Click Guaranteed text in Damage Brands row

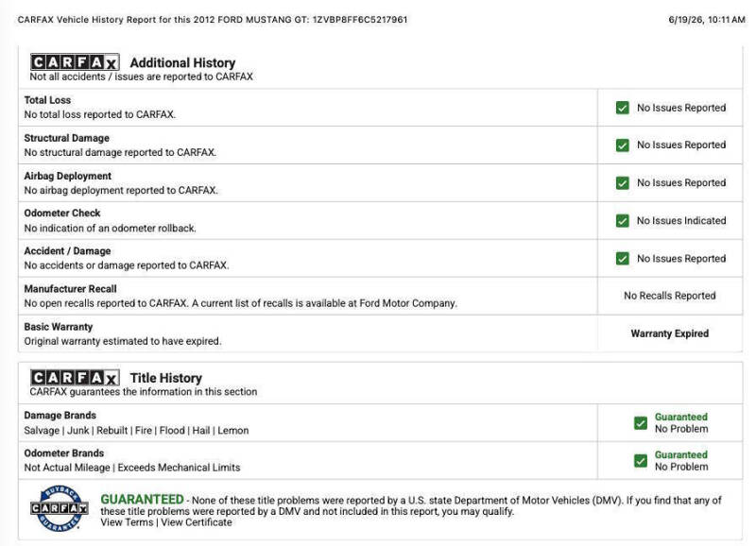pos(680,417)
